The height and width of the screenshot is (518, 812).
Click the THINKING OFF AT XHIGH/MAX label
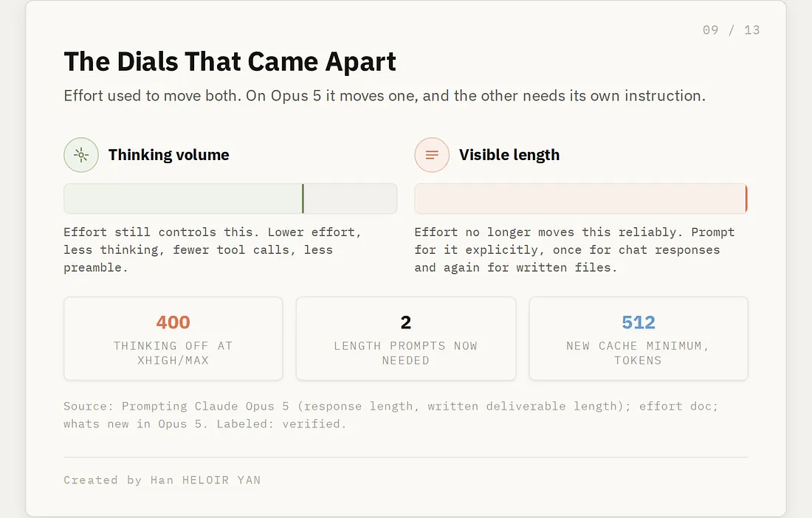pyautogui.click(x=173, y=353)
